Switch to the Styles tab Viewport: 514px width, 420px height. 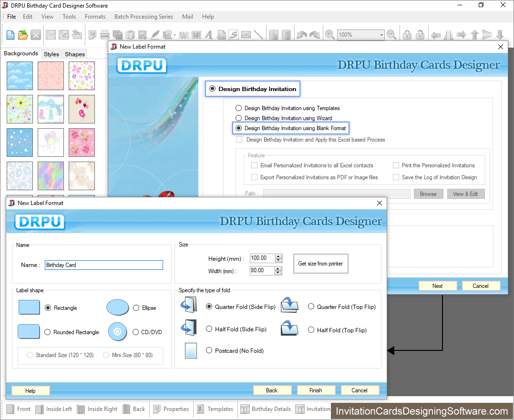(x=51, y=54)
